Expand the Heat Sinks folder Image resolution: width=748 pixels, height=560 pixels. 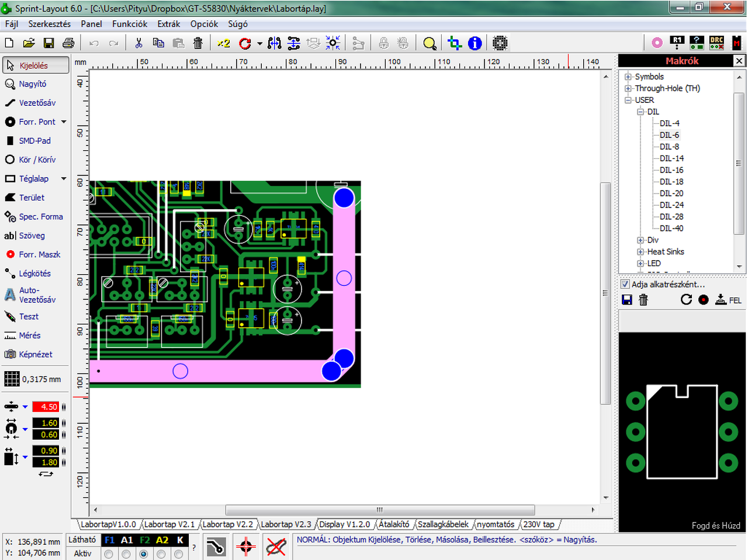640,252
